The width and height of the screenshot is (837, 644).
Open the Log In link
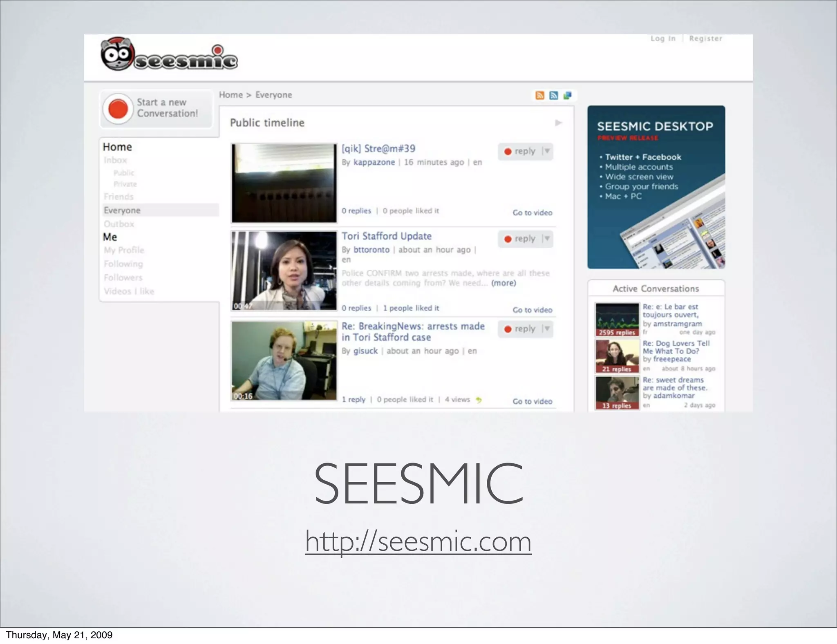pyautogui.click(x=663, y=38)
